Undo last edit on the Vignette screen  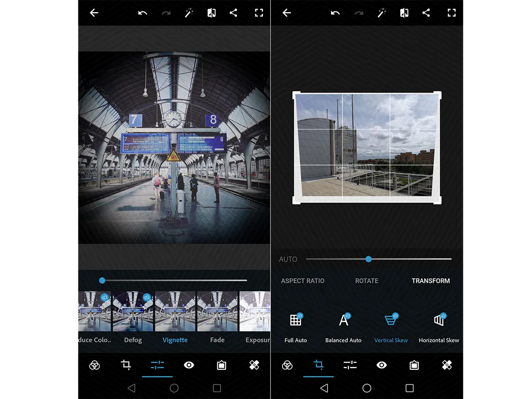click(142, 13)
